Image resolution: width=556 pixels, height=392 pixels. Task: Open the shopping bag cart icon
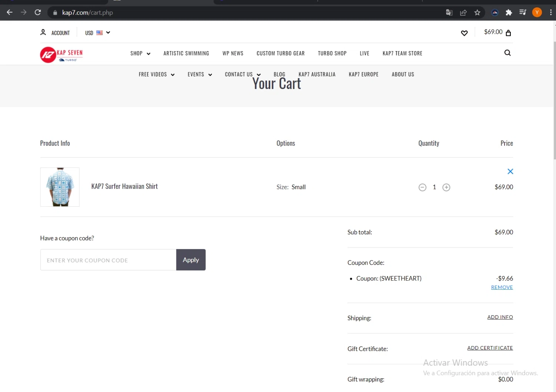click(508, 33)
